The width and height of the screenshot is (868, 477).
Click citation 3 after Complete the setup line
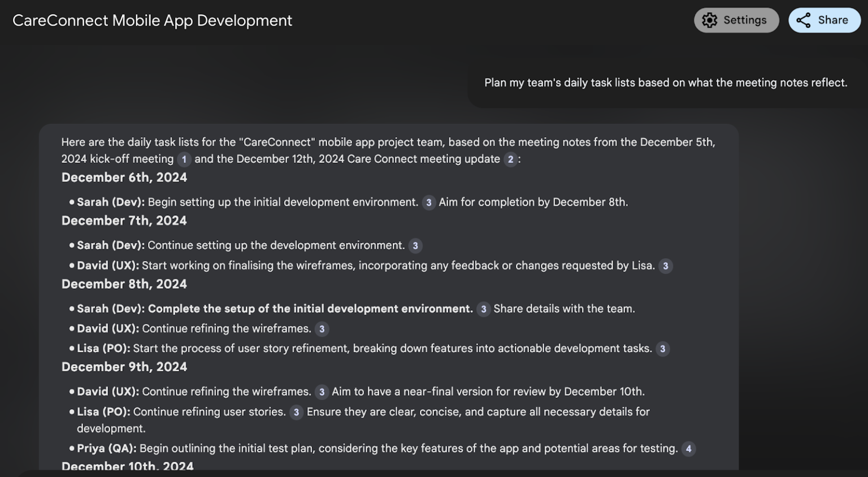[x=483, y=309]
